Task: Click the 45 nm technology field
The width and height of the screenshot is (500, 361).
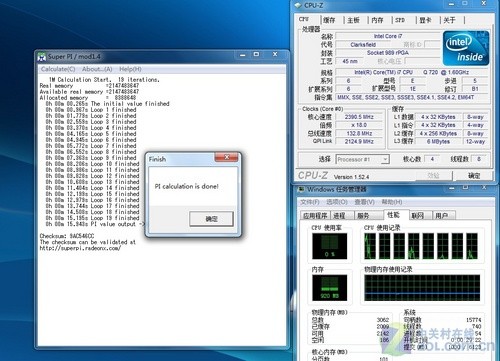Action: click(x=350, y=61)
